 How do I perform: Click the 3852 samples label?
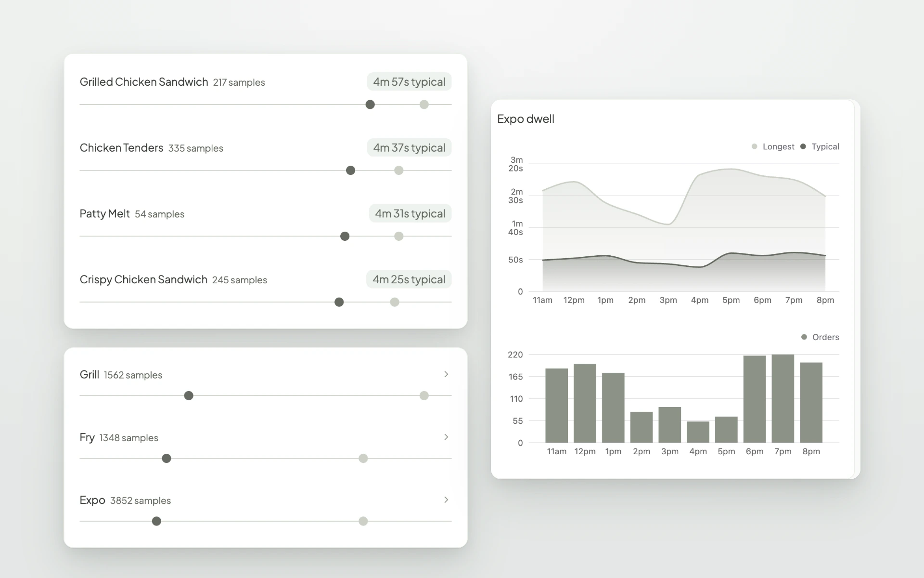(141, 500)
